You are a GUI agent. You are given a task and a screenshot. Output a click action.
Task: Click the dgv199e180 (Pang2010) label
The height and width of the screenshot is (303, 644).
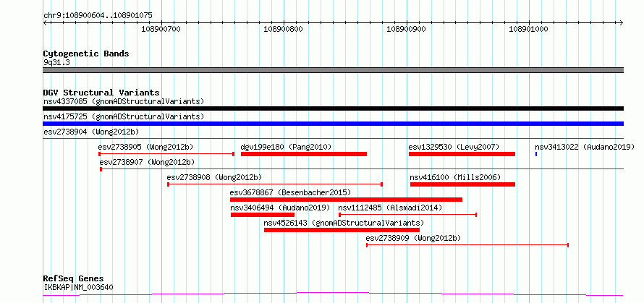pos(286,147)
